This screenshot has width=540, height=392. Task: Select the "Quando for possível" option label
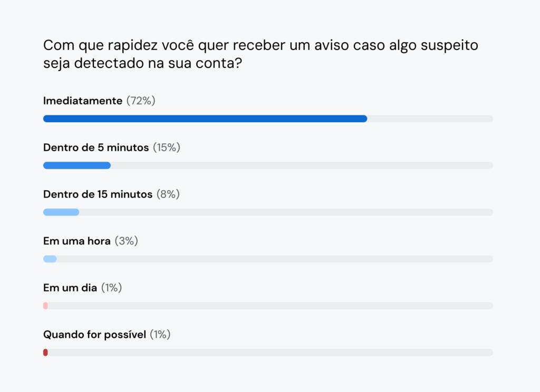pyautogui.click(x=94, y=335)
